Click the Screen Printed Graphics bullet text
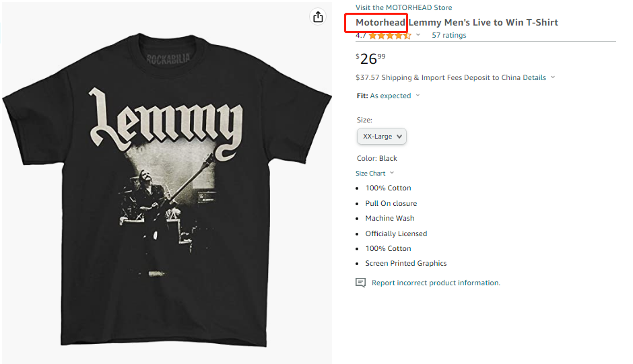The height and width of the screenshot is (364, 633). coord(405,264)
